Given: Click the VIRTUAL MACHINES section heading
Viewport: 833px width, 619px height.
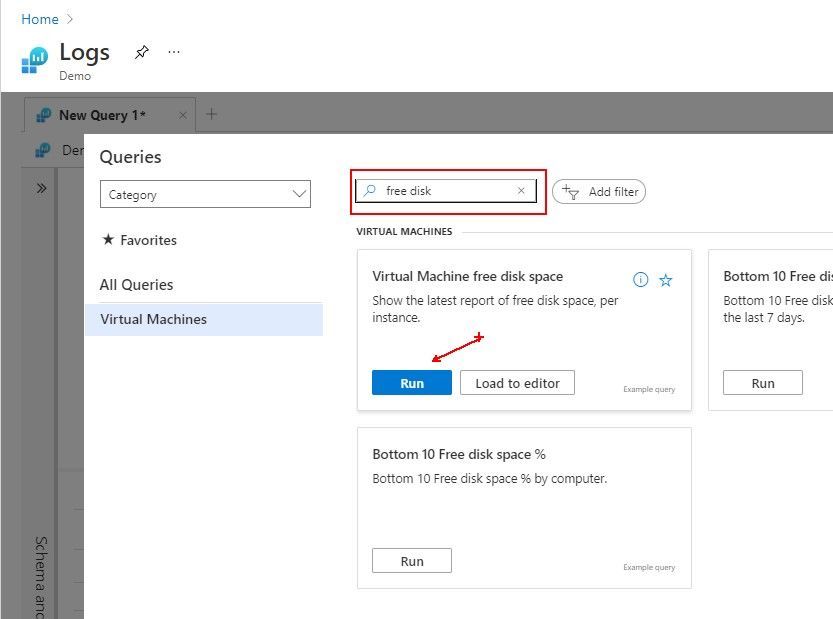Looking at the screenshot, I should click(x=404, y=232).
